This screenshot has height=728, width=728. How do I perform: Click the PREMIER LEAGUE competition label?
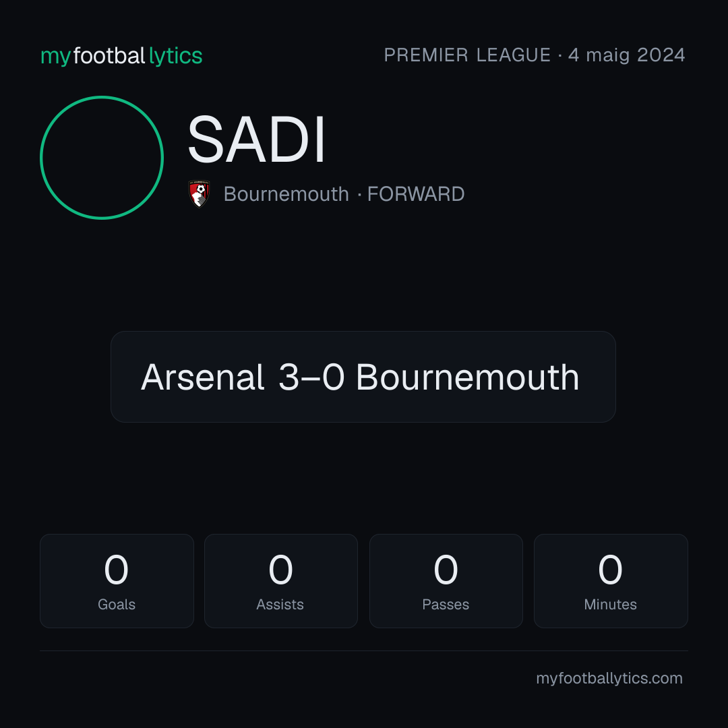pyautogui.click(x=467, y=55)
